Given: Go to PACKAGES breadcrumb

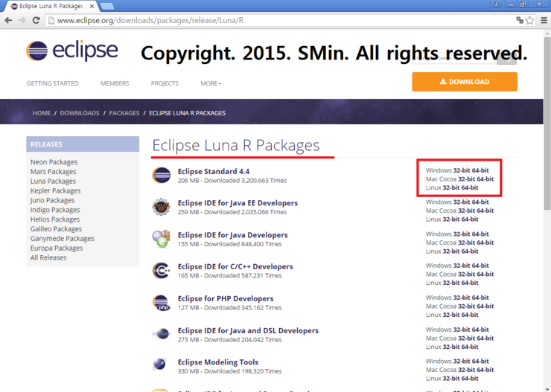Looking at the screenshot, I should pyautogui.click(x=124, y=113).
